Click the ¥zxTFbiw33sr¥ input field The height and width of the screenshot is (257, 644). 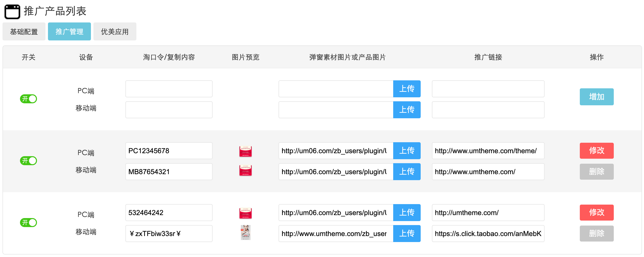(169, 234)
